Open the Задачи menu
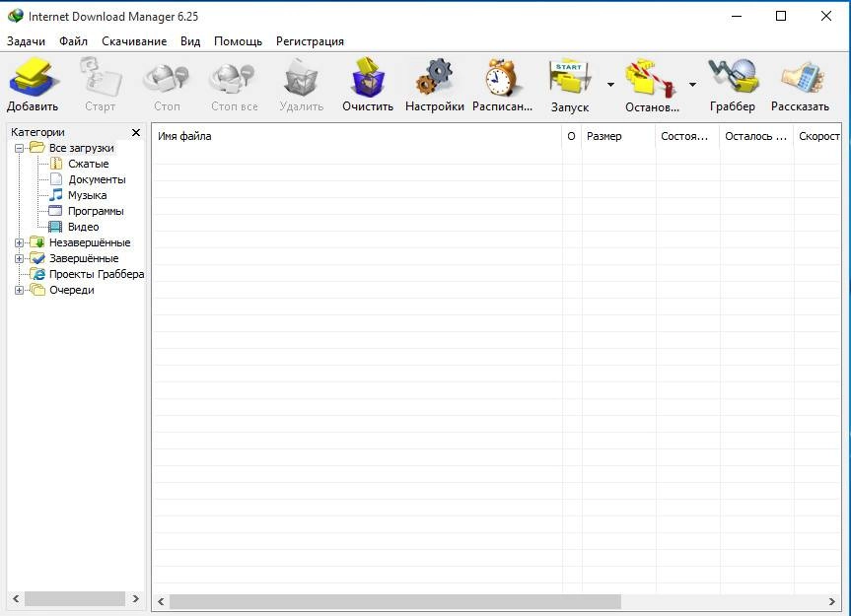851x616 pixels. pos(26,41)
